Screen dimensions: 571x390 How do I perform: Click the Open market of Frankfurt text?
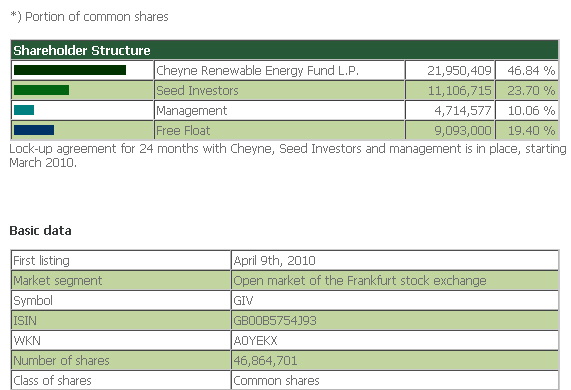(360, 281)
